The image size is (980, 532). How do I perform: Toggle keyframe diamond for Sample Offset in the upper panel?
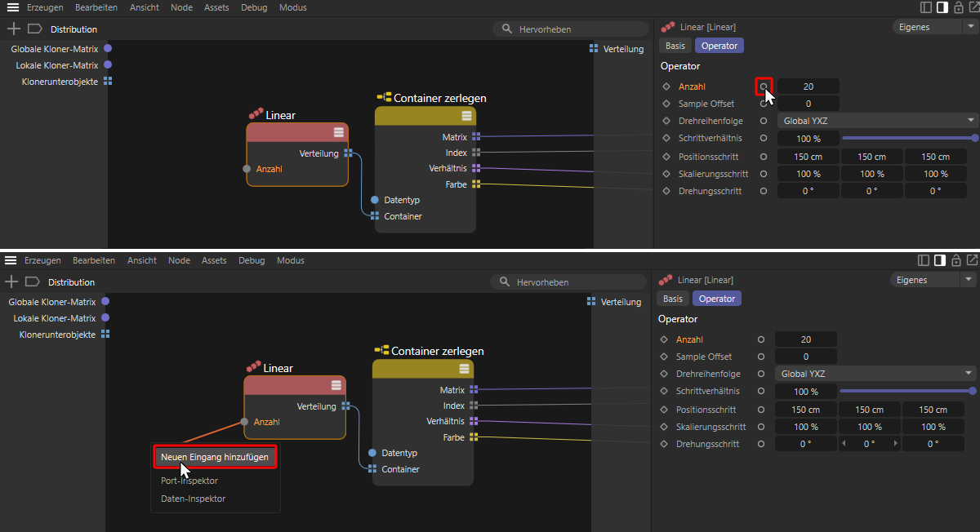click(x=666, y=104)
